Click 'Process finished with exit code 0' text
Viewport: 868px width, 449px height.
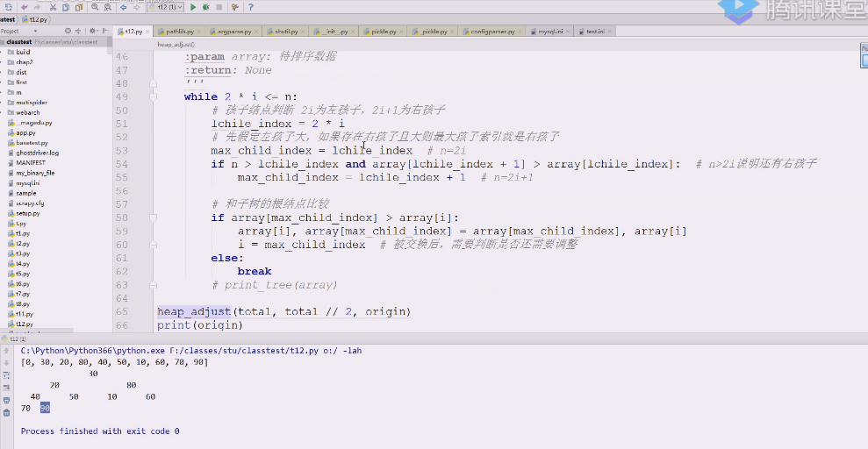pyautogui.click(x=100, y=431)
